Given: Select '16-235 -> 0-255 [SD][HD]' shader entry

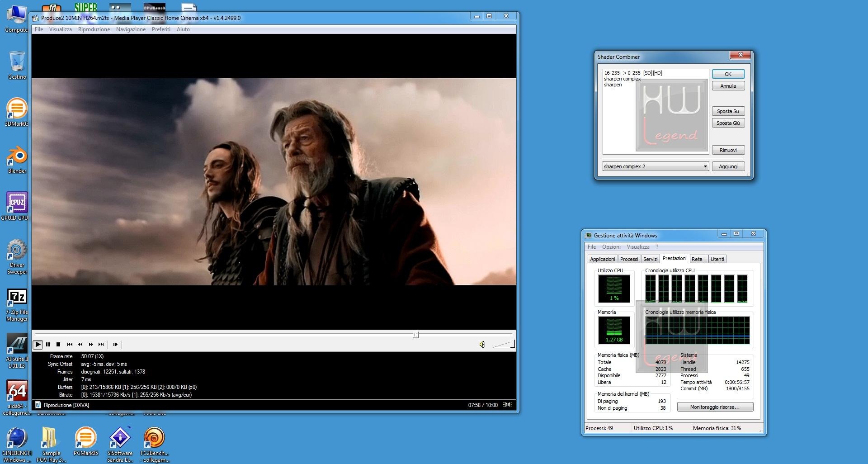Looking at the screenshot, I should tap(633, 73).
